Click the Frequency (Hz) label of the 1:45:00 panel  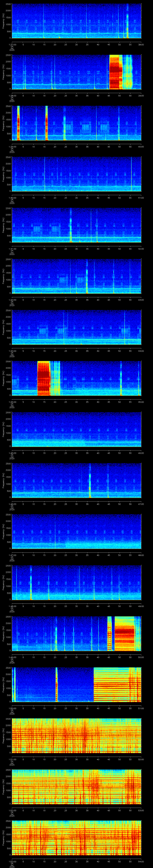click(3, 429)
